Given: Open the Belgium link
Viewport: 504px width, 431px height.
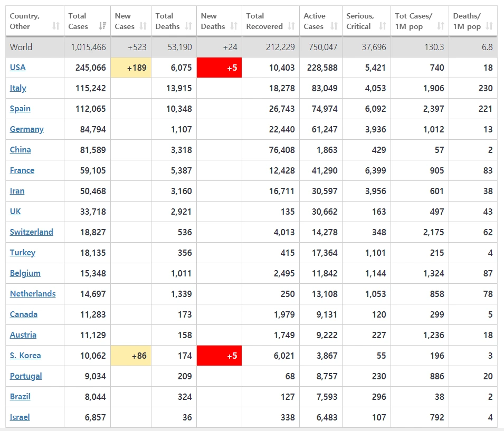Looking at the screenshot, I should 25,273.
